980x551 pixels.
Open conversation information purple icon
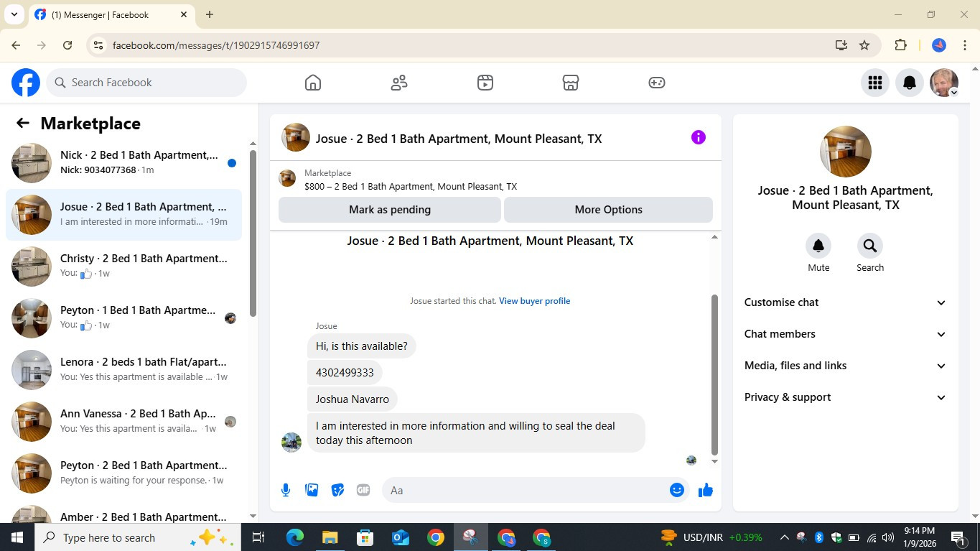coord(699,137)
